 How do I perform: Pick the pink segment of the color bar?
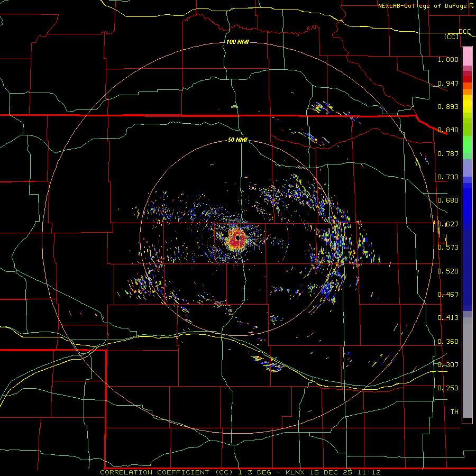[467, 57]
